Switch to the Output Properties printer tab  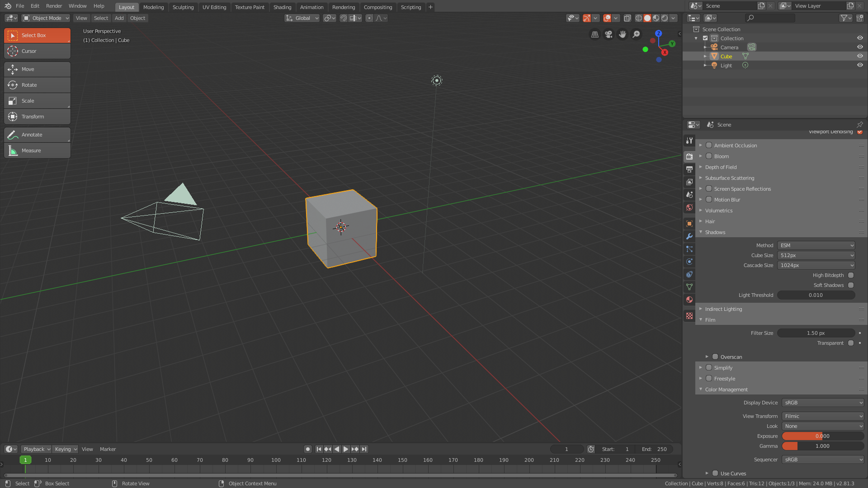point(689,169)
